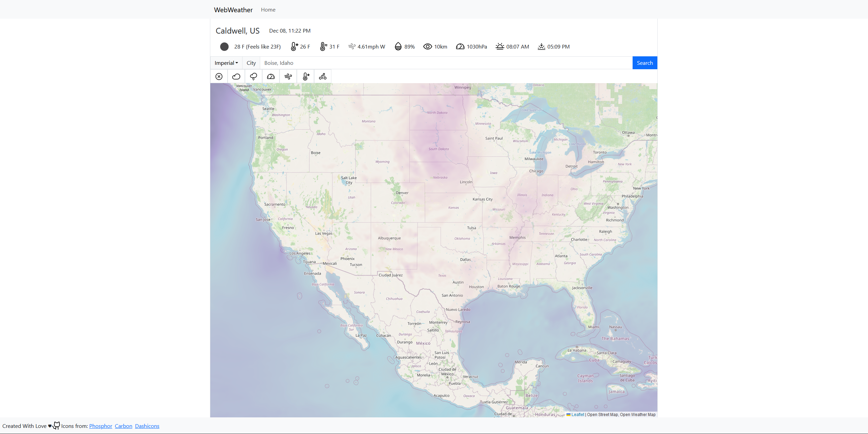868x434 pixels.
Task: Enable the pressure gauge map layer
Action: (271, 76)
